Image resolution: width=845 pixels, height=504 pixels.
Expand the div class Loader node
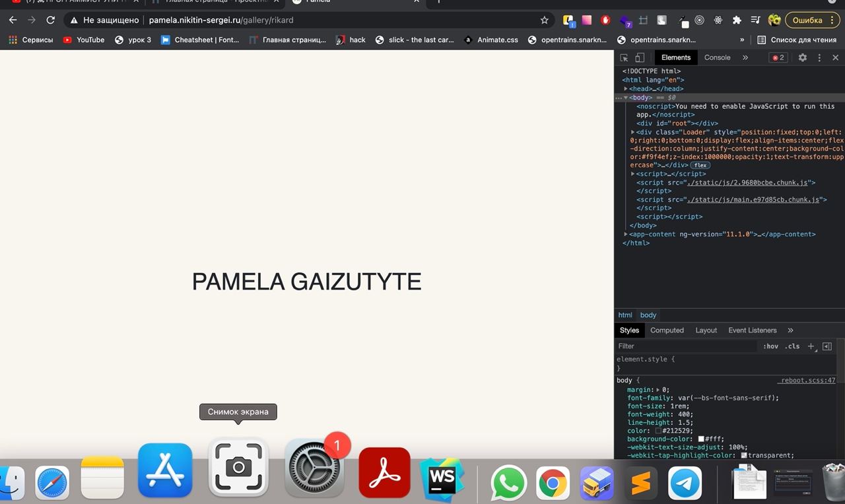[x=633, y=132]
